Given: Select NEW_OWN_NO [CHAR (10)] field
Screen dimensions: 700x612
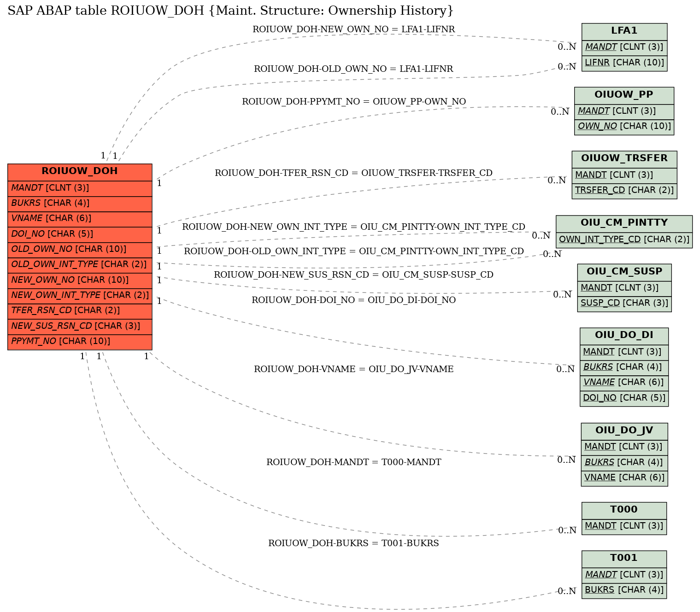Looking at the screenshot, I should pos(80,280).
